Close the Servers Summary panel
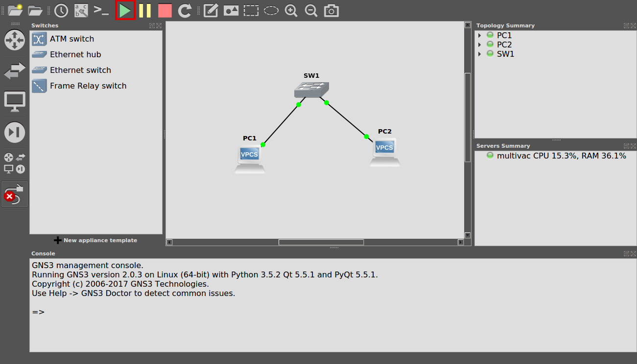The width and height of the screenshot is (637, 364). 634,146
